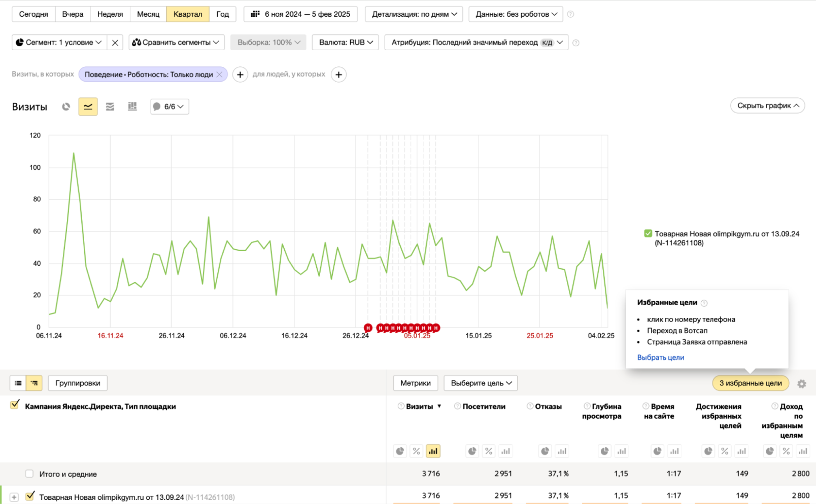The width and height of the screenshot is (816, 504).
Task: Open help icon next to Атрибуция dropdown
Action: click(575, 43)
